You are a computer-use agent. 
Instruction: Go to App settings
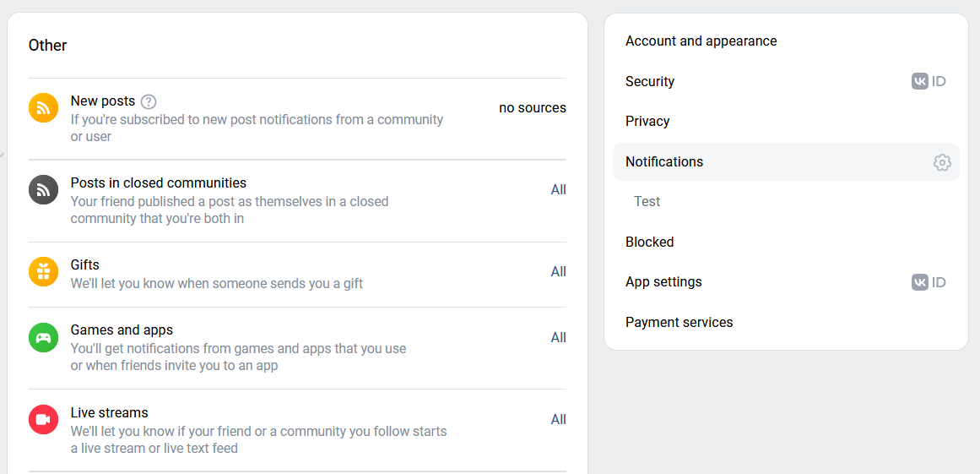coord(786,282)
